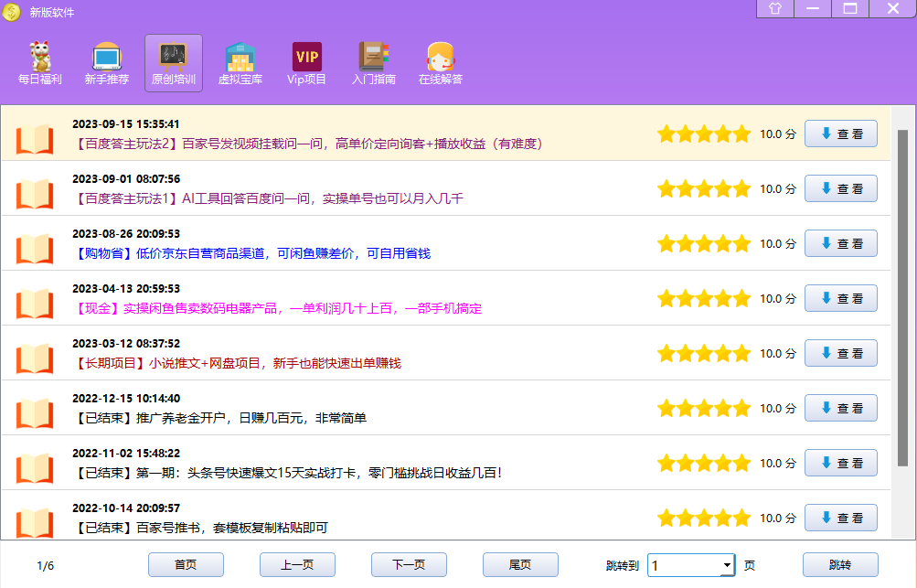Open the Vip项目 icon
The width and height of the screenshot is (917, 588).
tap(306, 58)
